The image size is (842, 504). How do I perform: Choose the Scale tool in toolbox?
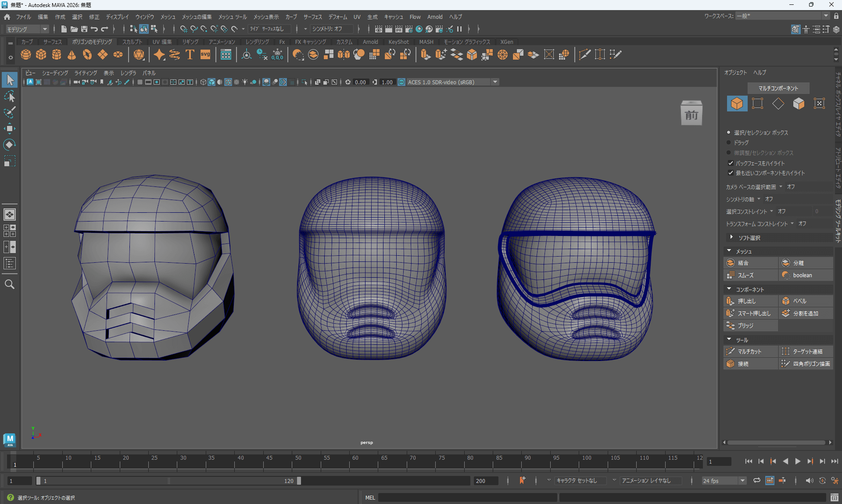click(x=10, y=161)
